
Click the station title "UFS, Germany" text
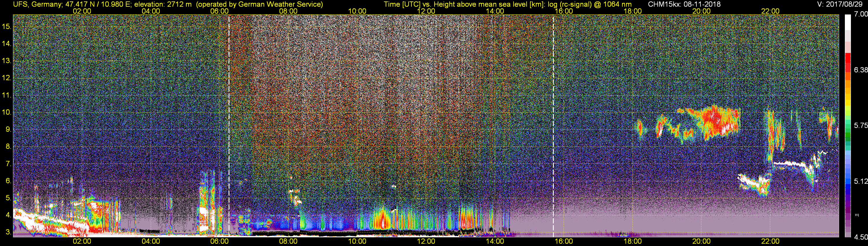[x=37, y=4]
